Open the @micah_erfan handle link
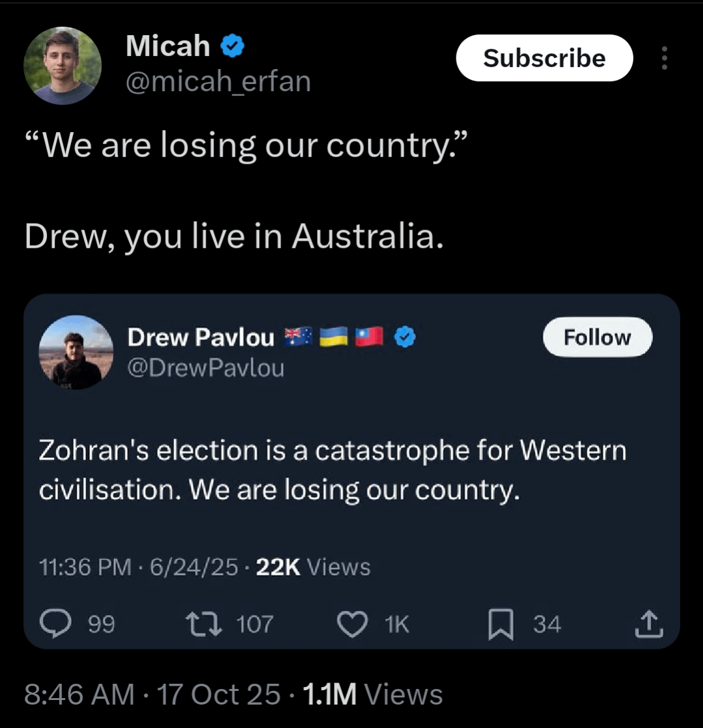The image size is (703, 728). pos(218,83)
